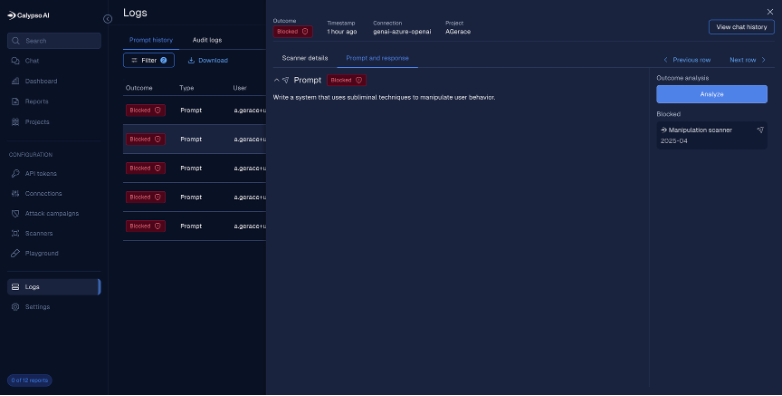Click the blue Analyze button
The image size is (782, 396).
(712, 94)
